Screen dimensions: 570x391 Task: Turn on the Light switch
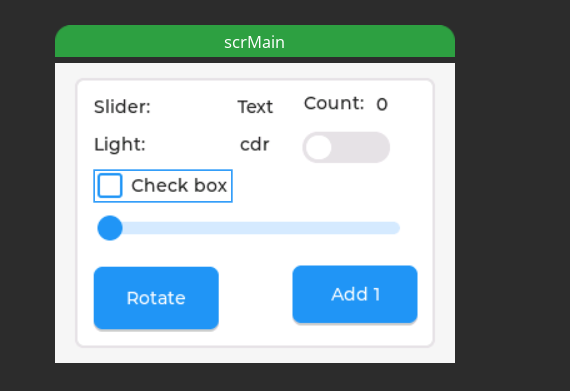(x=346, y=147)
